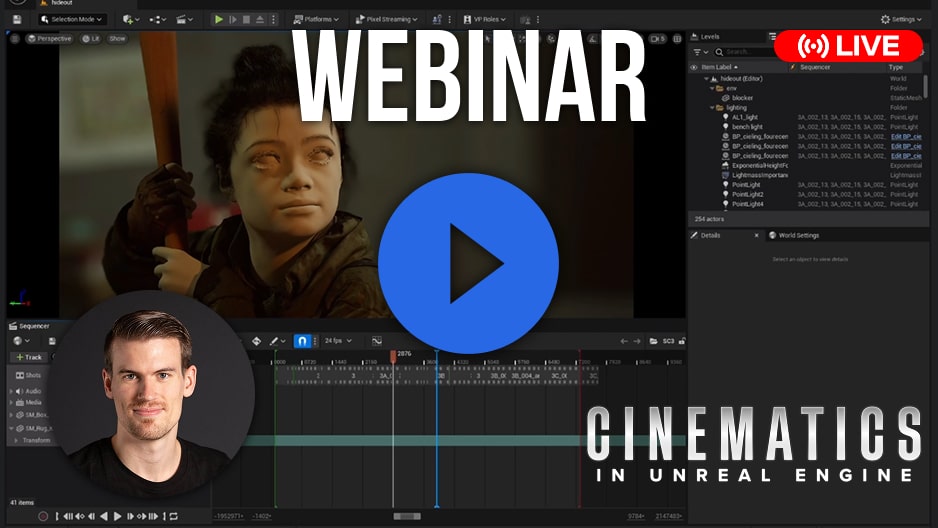Image resolution: width=938 pixels, height=528 pixels.
Task: Open the Cinematics clapperboard dropdown
Action: (184, 20)
